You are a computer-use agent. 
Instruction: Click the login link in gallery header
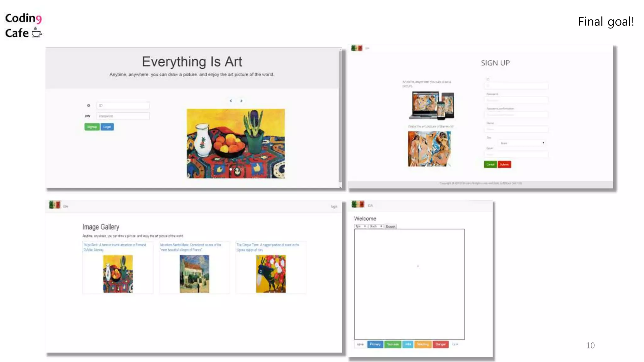334,206
